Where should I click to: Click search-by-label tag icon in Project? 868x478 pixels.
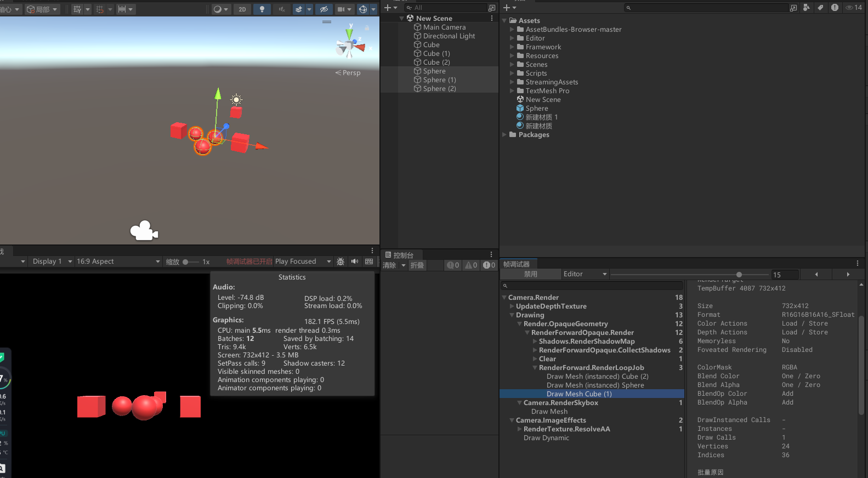(820, 8)
